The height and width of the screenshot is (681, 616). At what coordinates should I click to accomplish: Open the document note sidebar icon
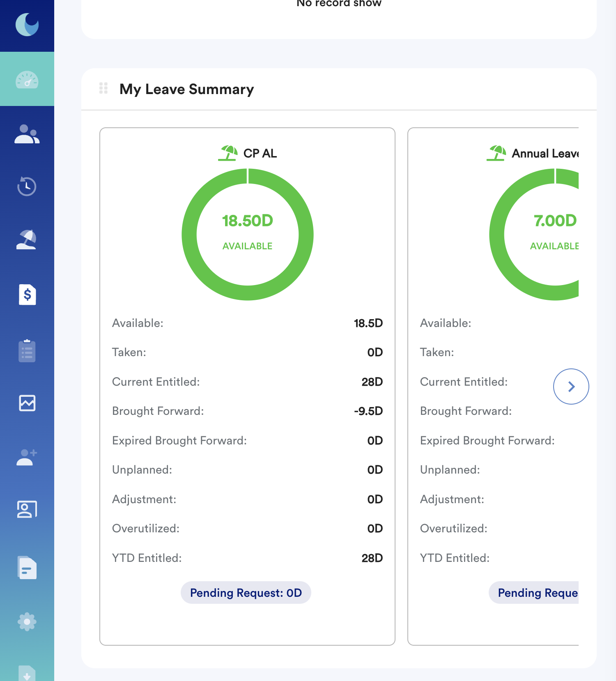[27, 568]
